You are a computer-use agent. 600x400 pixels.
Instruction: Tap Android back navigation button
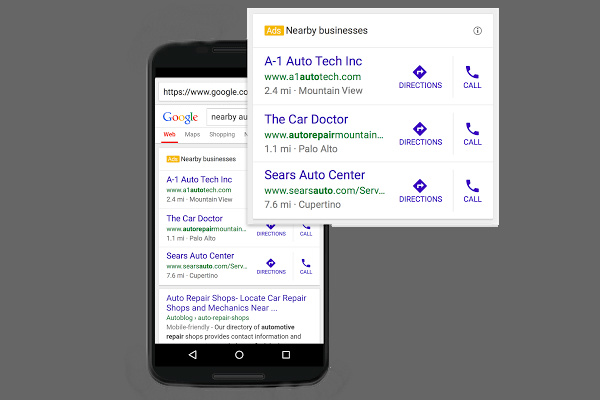(x=193, y=355)
